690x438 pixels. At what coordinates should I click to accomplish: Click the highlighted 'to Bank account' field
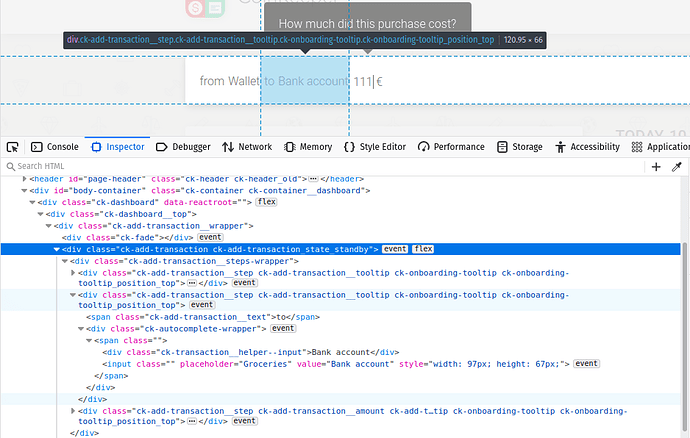[x=305, y=80]
